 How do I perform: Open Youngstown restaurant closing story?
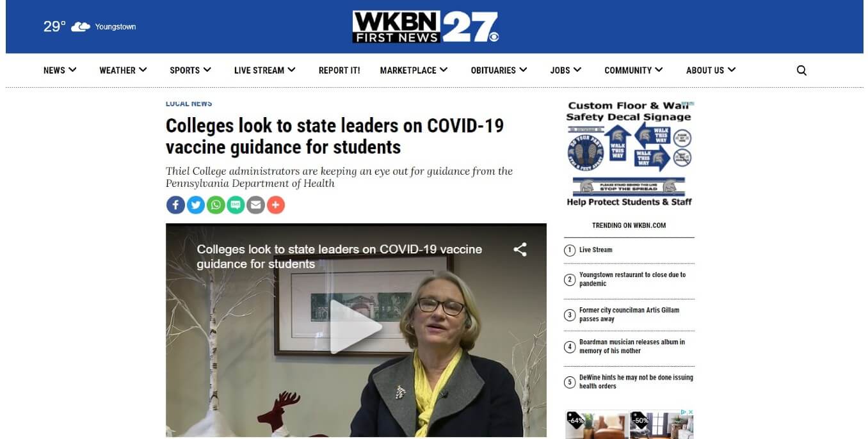632,279
